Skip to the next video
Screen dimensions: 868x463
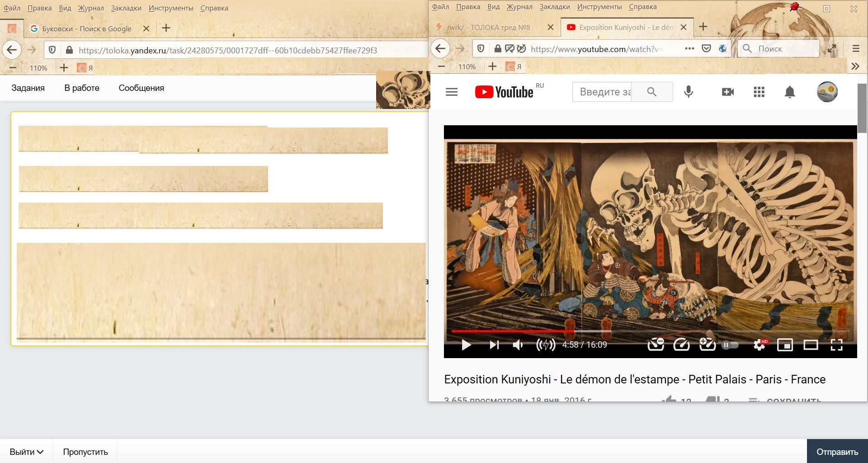494,345
